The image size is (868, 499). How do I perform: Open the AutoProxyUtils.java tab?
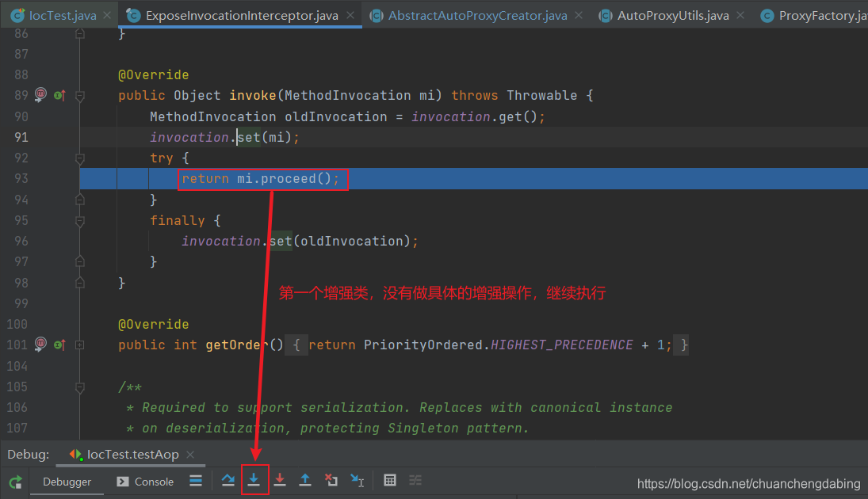[x=673, y=16]
